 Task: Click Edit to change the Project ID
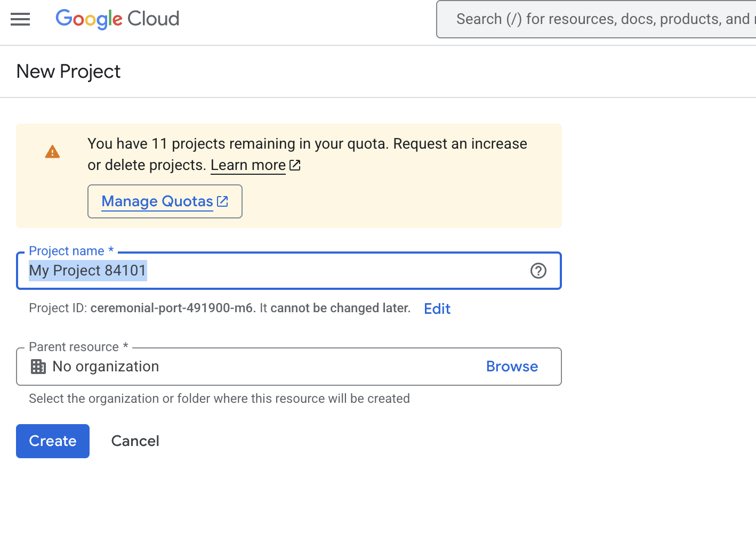[437, 308]
